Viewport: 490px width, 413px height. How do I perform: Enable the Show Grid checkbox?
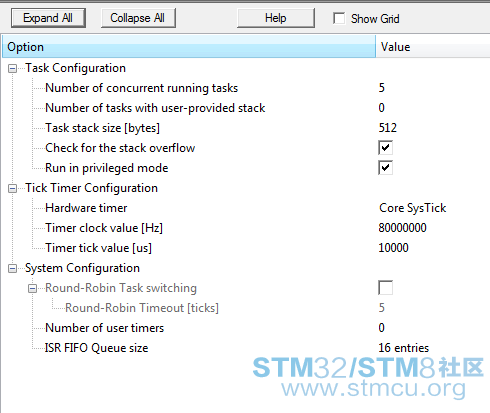tap(339, 18)
